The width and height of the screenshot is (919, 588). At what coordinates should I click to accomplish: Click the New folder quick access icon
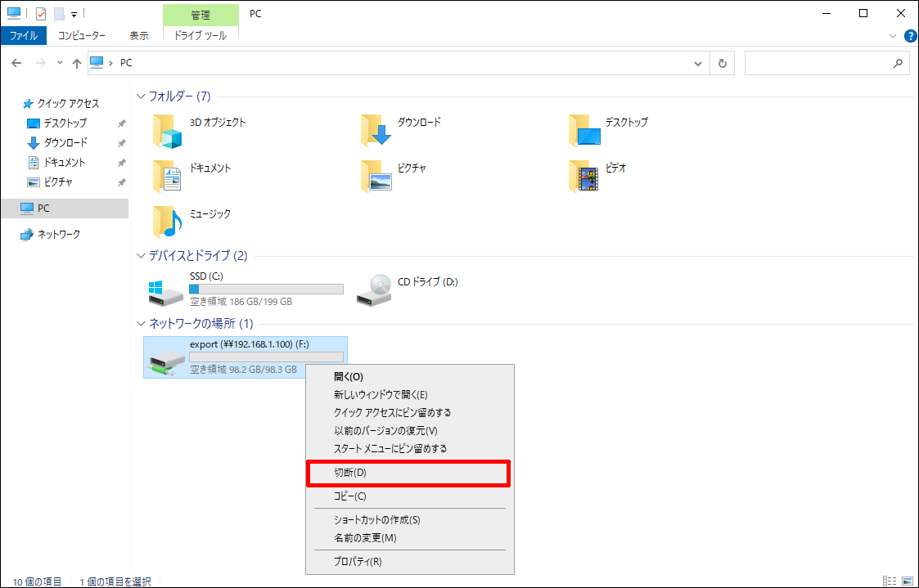[x=59, y=13]
